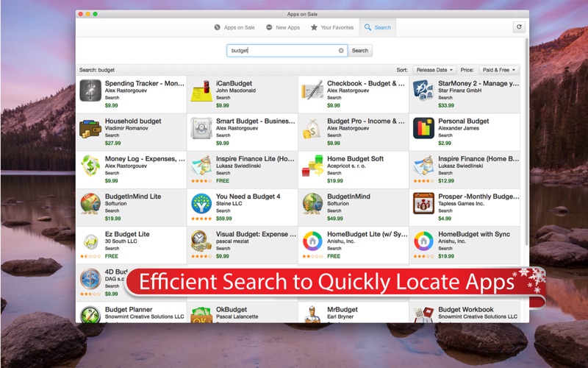
Task: Select the OkBudget title
Action: click(x=232, y=309)
